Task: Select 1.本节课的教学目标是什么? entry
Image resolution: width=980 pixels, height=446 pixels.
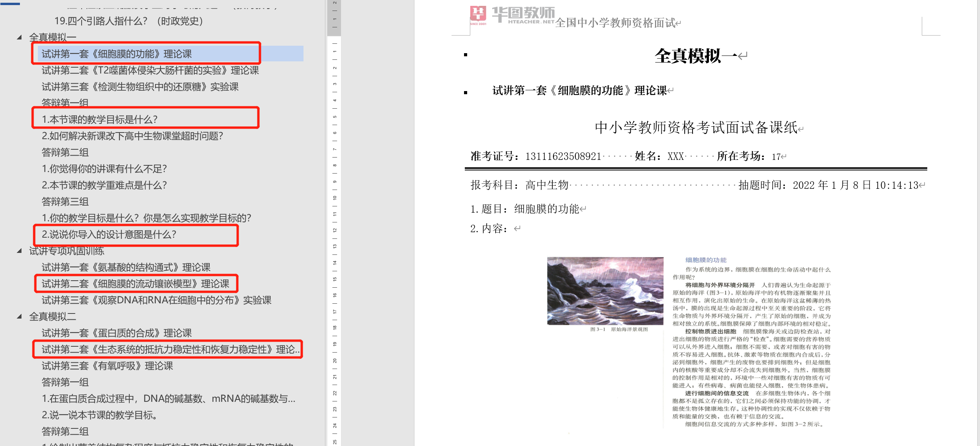Action: [x=100, y=119]
